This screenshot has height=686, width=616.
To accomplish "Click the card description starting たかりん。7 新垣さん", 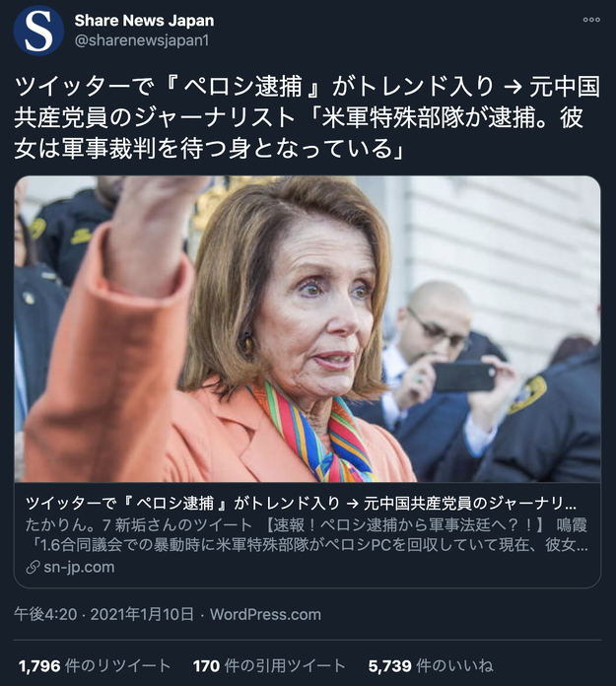I will click(306, 524).
